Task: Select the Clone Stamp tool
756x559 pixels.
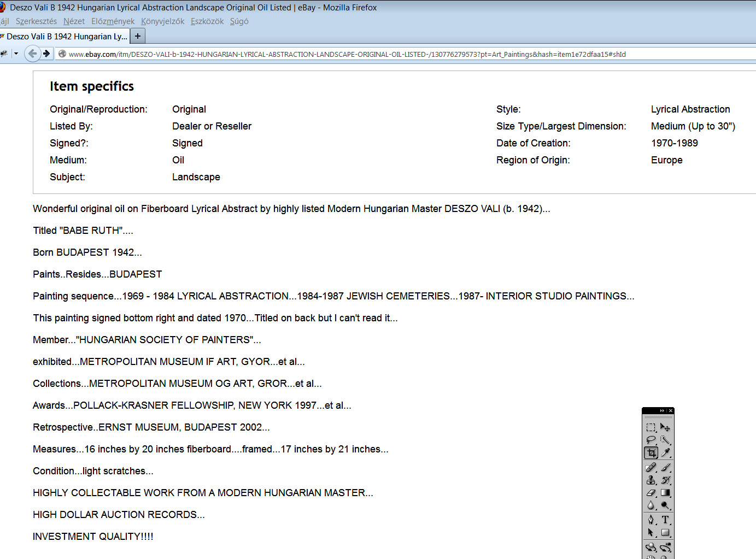Action: (650, 480)
